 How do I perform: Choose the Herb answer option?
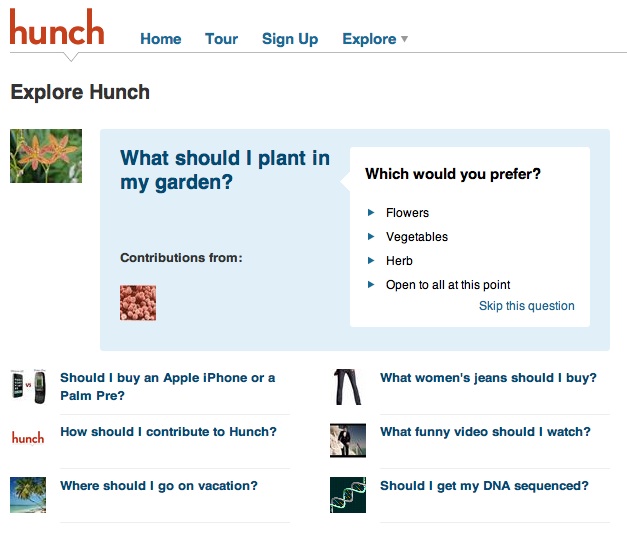click(x=399, y=261)
